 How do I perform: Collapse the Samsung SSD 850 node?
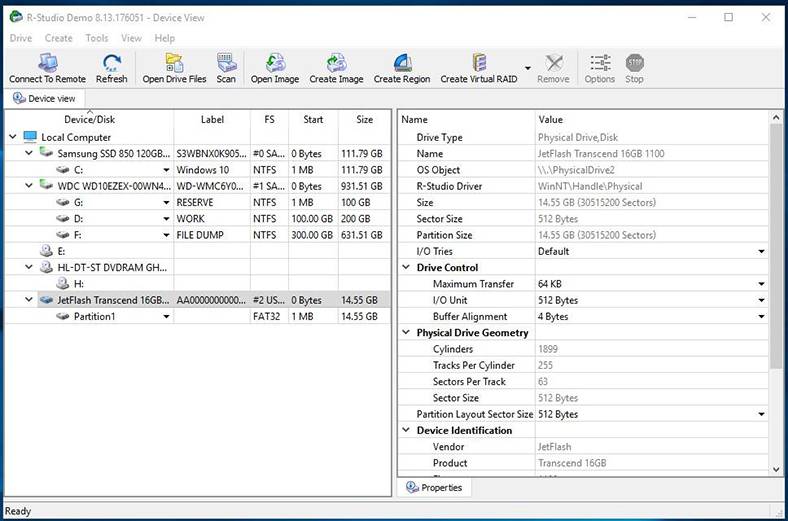pyautogui.click(x=29, y=153)
